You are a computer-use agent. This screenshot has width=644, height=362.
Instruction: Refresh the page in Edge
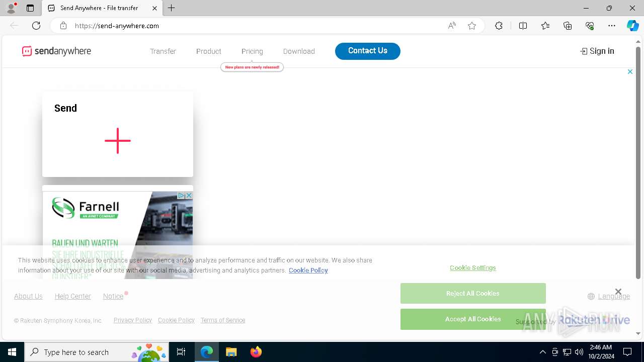tap(36, 26)
